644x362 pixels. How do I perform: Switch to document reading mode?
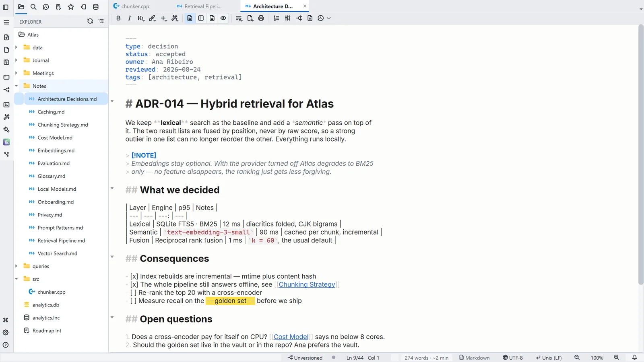[212, 18]
